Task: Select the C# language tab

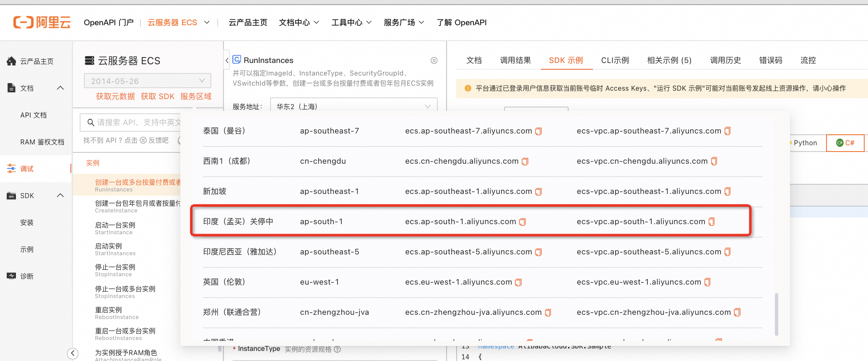Action: click(845, 143)
